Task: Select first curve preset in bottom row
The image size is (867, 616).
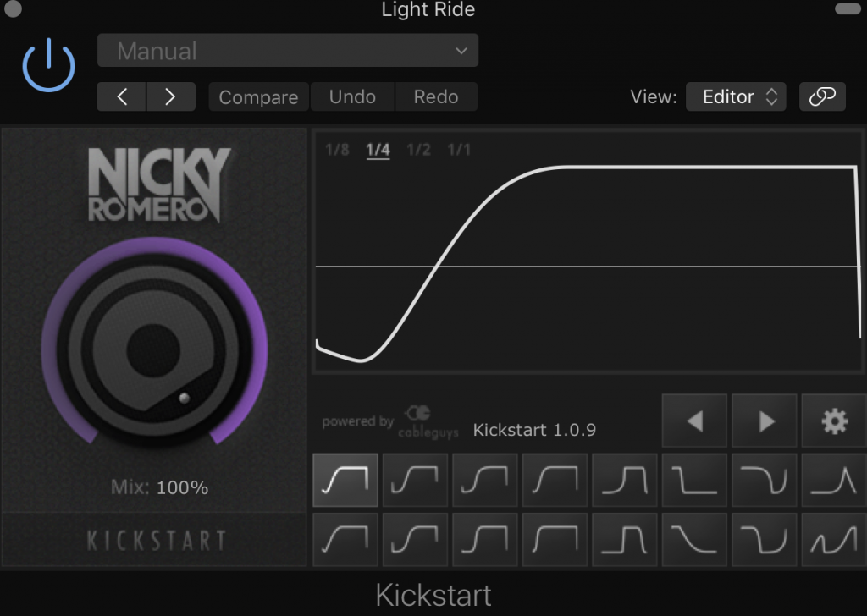Action: click(345, 539)
